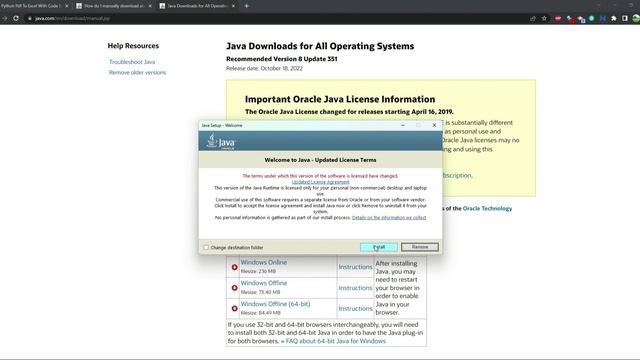Viewport: 640px width, 360px height.
Task: Open 'Details on the information we collect' link
Action: point(389,218)
